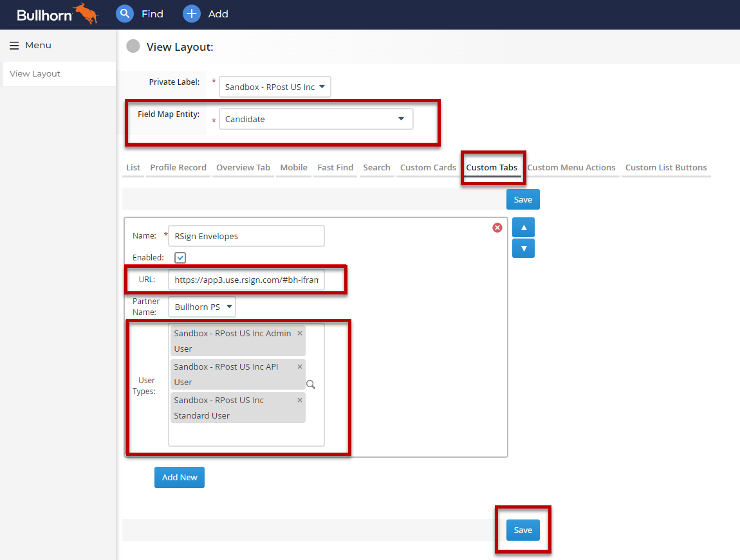This screenshot has width=740, height=560.
Task: Open the Find search icon
Action: click(124, 14)
